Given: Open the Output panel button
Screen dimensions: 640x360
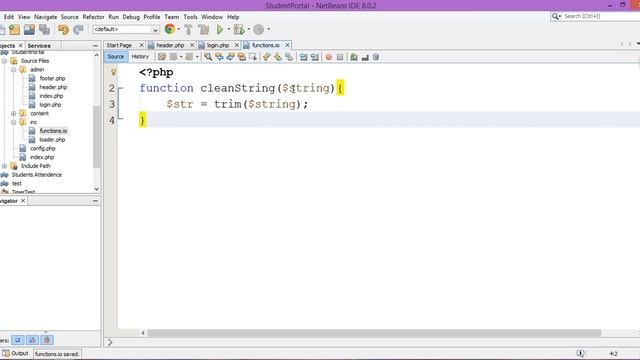Looking at the screenshot, I should click(16, 353).
